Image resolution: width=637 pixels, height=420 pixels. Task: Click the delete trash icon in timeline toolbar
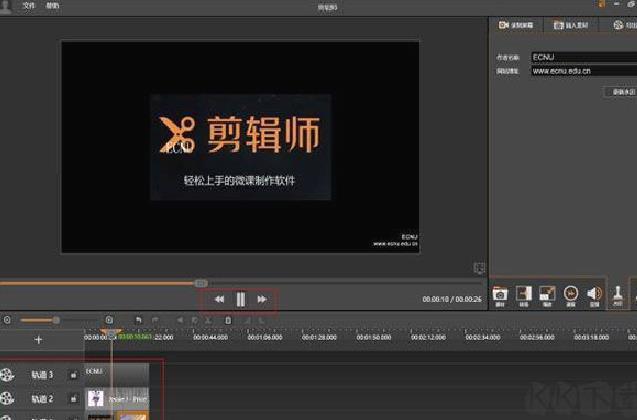tap(228, 320)
